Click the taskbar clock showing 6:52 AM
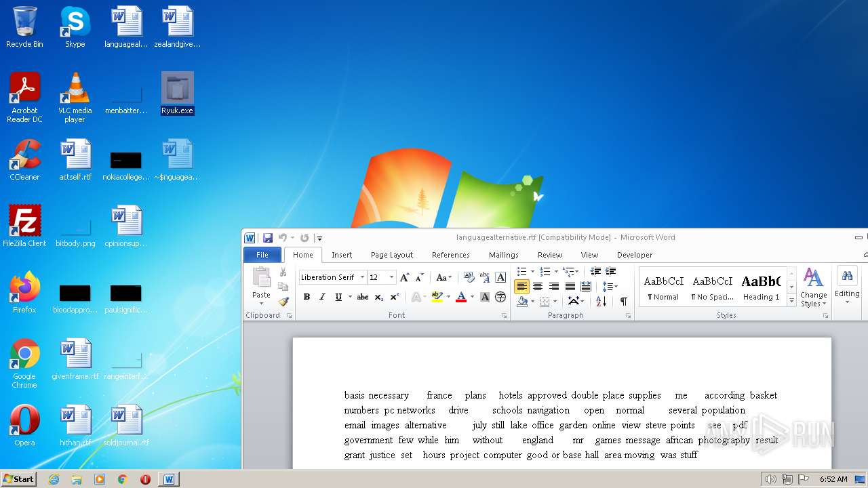 coord(833,479)
